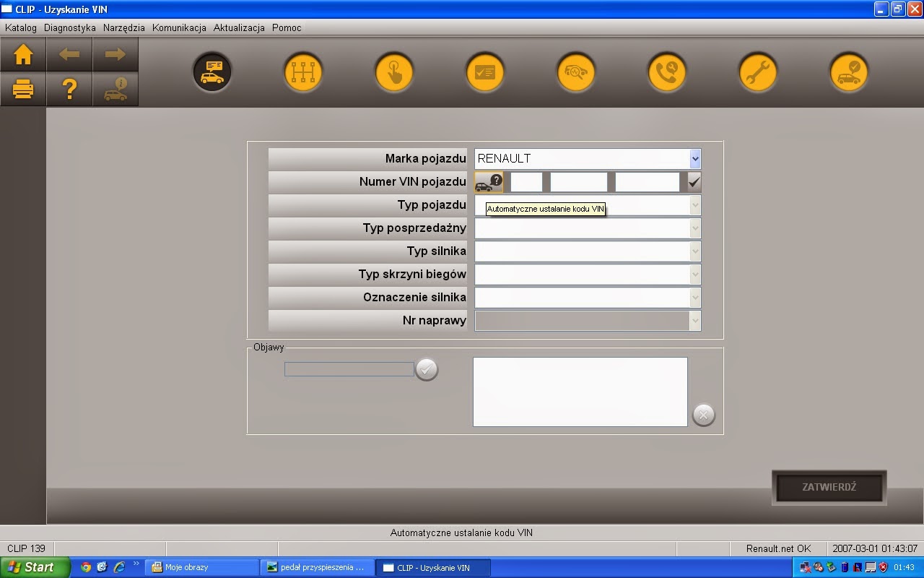Click the round X button in Objawy
Viewport: 924px width, 578px height.
click(x=704, y=415)
